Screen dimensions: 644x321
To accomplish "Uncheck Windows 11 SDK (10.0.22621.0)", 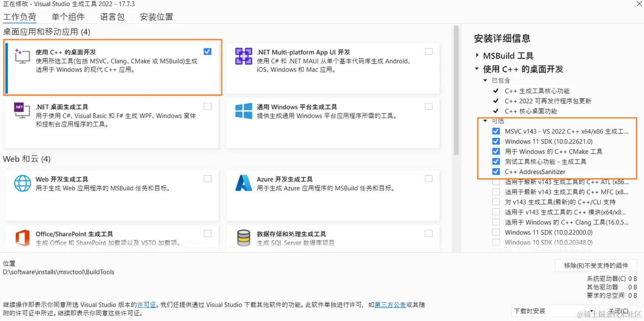I will tap(496, 141).
